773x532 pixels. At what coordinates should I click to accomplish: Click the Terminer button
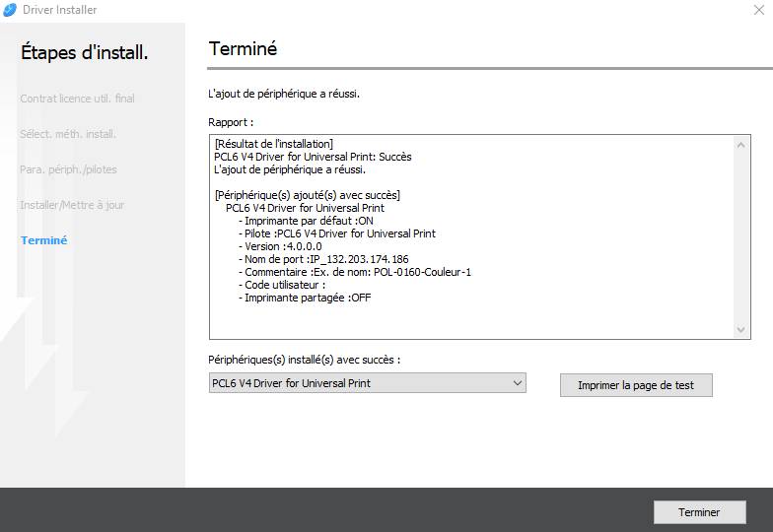click(699, 512)
